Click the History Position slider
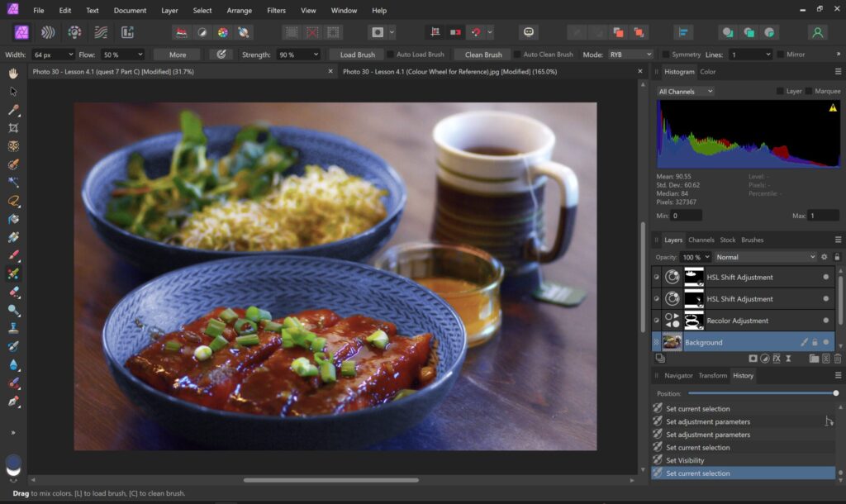846x504 pixels. coord(760,393)
